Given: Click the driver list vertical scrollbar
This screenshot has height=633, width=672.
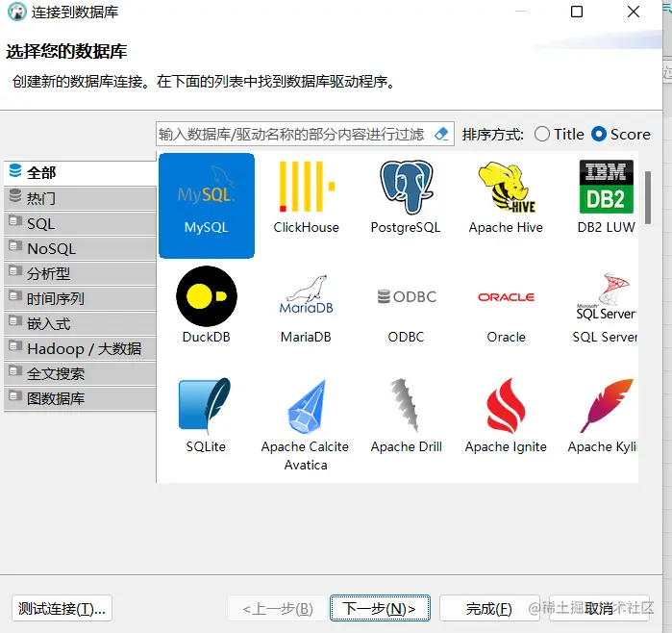Looking at the screenshot, I should tap(648, 197).
